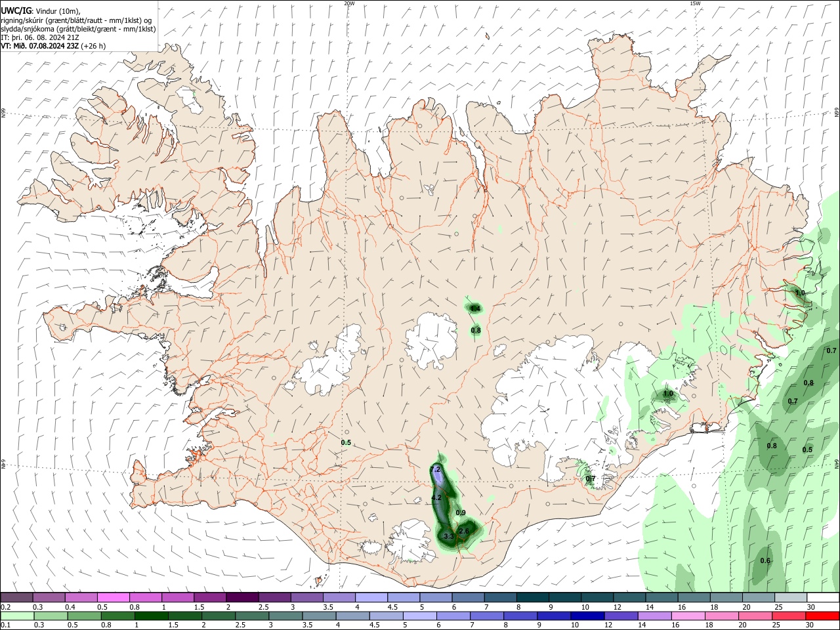Click the '2.6' precipitation value on the map
This screenshot has height=630, width=840.
(464, 531)
